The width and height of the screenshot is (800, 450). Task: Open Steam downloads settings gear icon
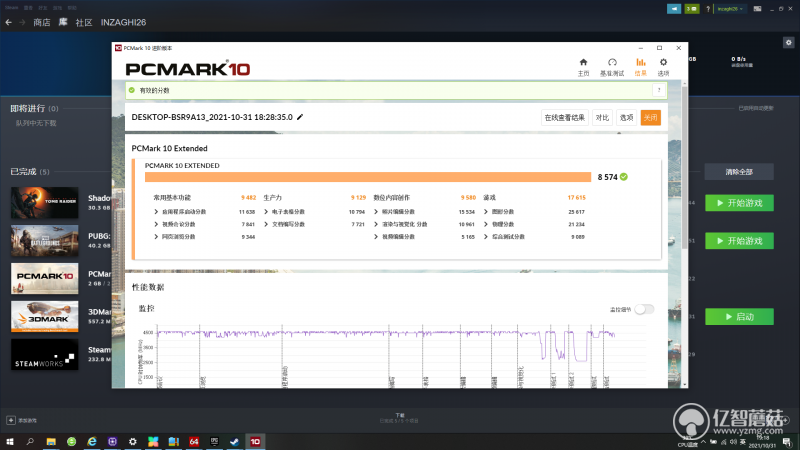[788, 43]
